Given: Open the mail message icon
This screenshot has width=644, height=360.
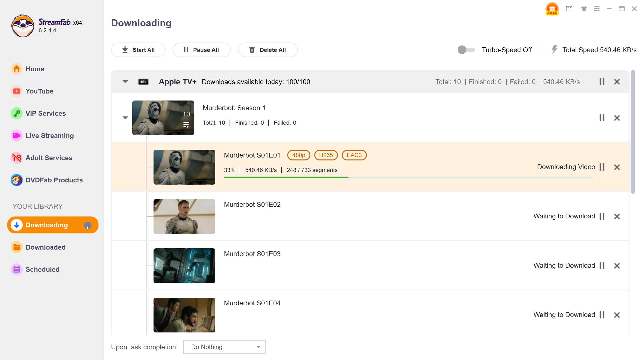Looking at the screenshot, I should click(x=569, y=9).
